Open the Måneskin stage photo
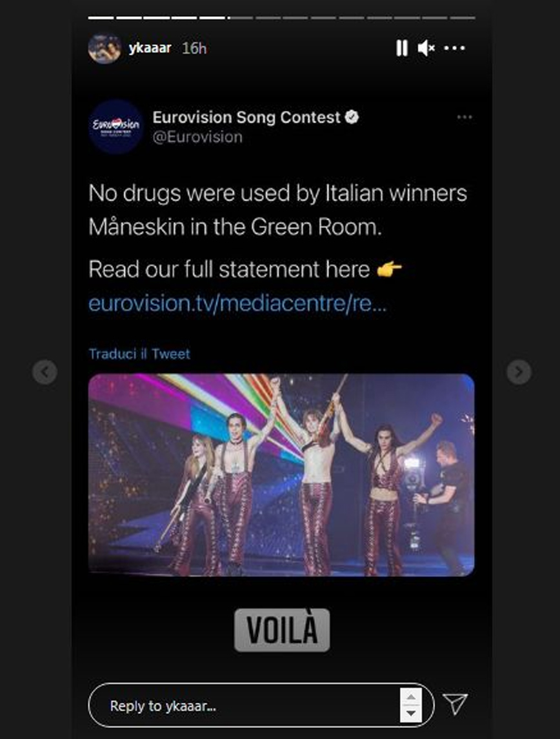This screenshot has width=560, height=739. pos(281,474)
